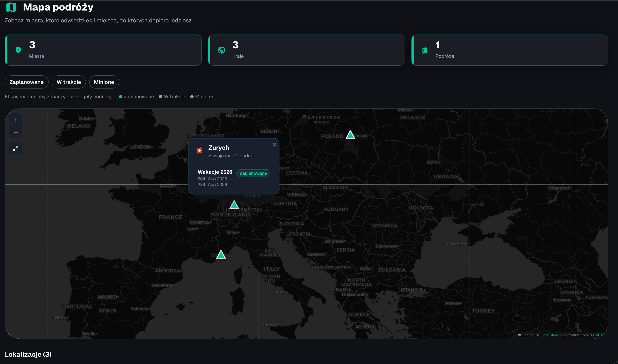Click the '26th Aug 2026' date text

(x=212, y=179)
